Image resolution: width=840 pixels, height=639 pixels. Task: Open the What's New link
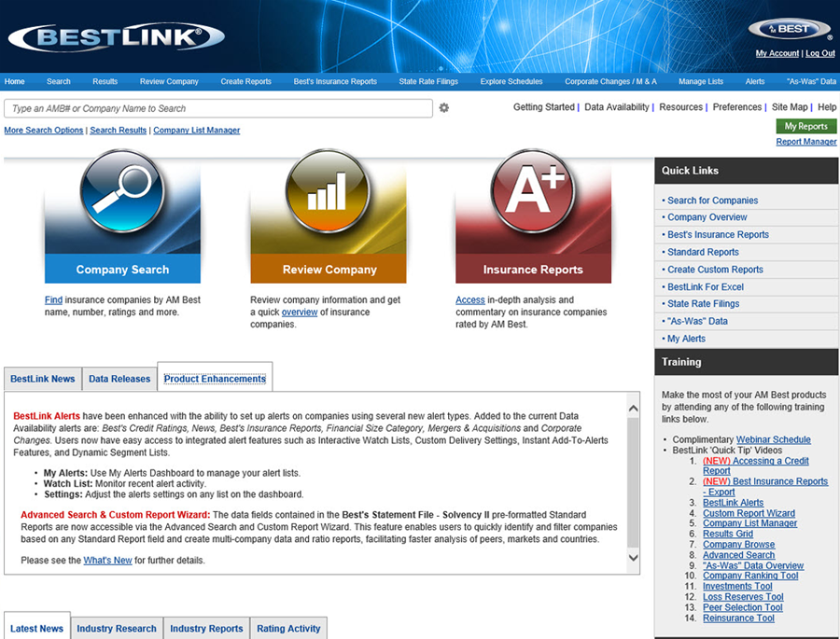107,561
